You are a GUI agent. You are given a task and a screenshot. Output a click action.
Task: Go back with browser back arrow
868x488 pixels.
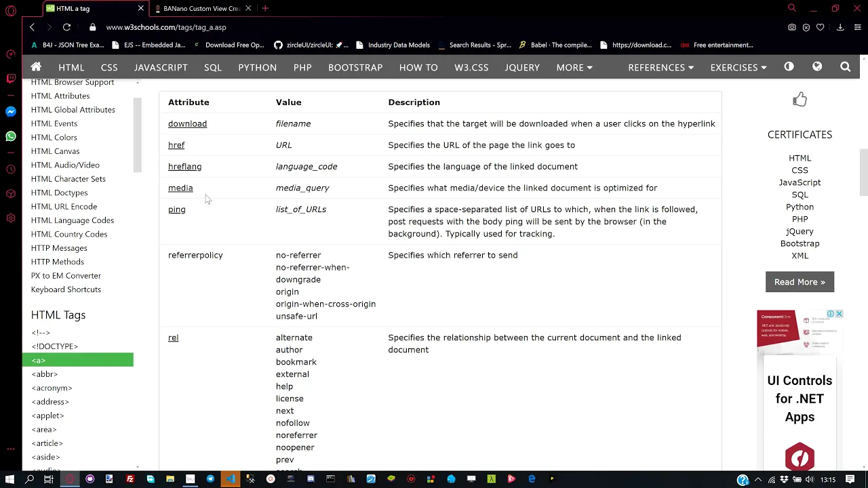[x=32, y=27]
